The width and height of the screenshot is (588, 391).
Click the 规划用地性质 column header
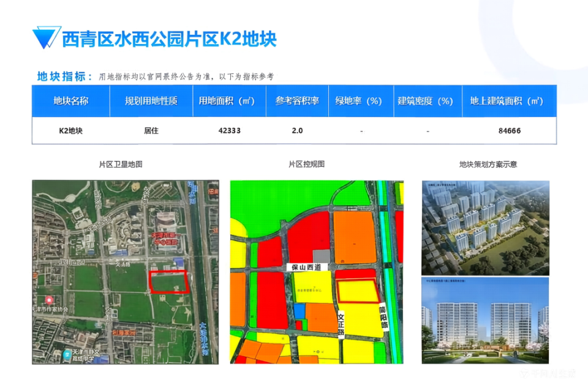coord(151,101)
